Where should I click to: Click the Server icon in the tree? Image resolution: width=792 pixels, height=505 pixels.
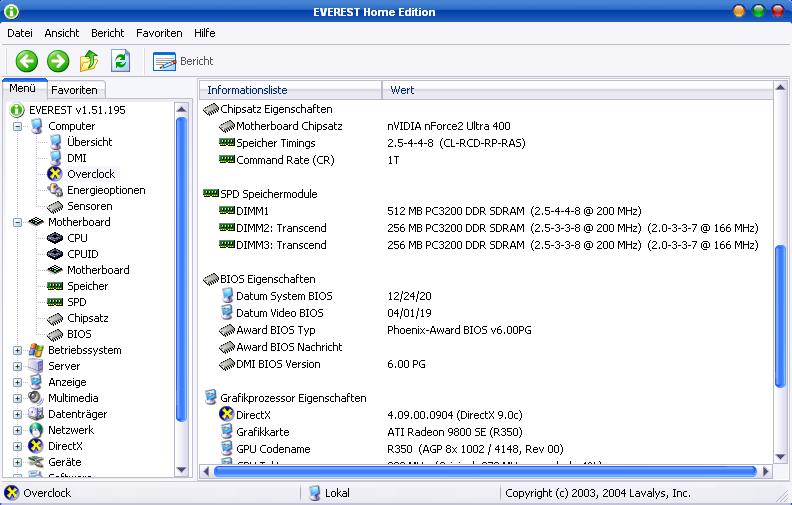36,366
